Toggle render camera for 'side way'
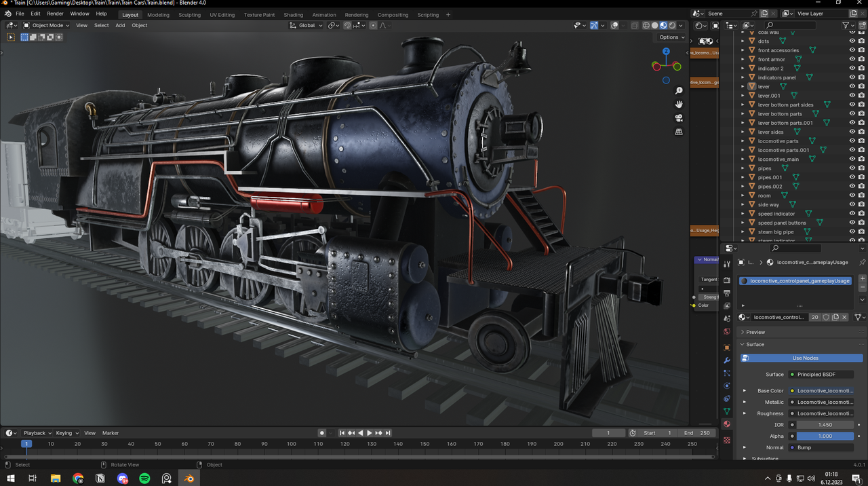Viewport: 868px width, 486px height. pos(861,204)
